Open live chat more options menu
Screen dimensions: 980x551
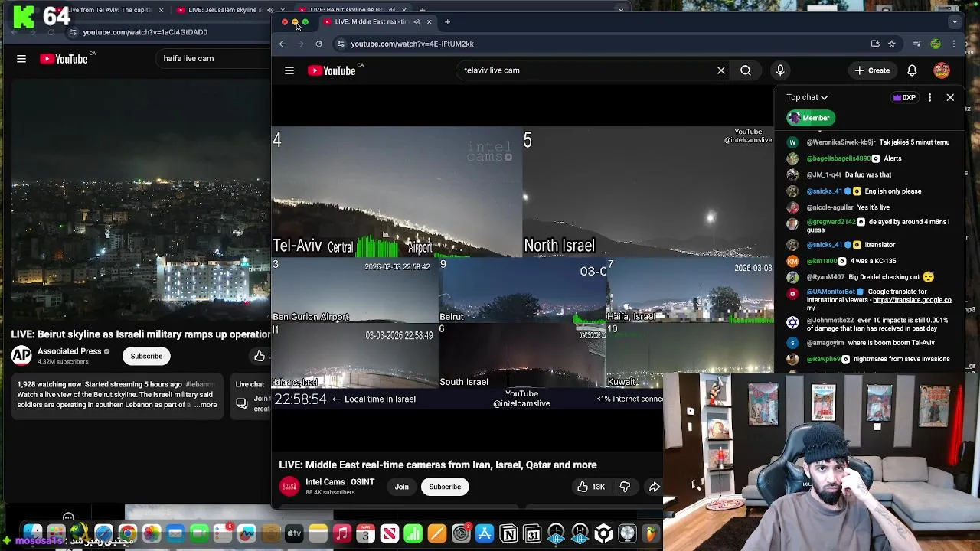tap(929, 98)
